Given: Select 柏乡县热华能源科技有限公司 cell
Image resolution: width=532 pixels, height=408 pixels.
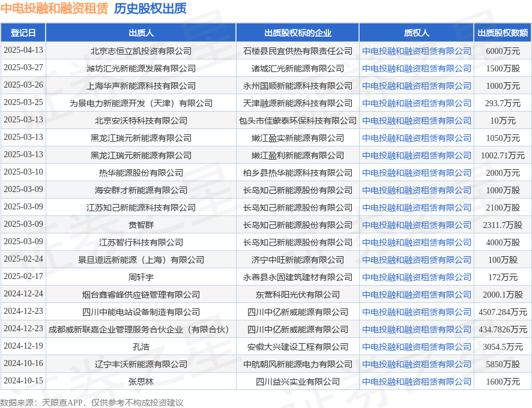Looking at the screenshot, I should (298, 173).
